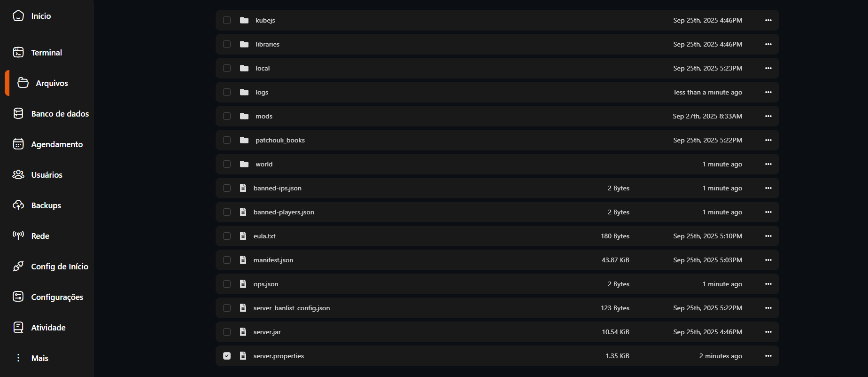868x377 pixels.
Task: Open the logs folder
Action: pyautogui.click(x=262, y=92)
